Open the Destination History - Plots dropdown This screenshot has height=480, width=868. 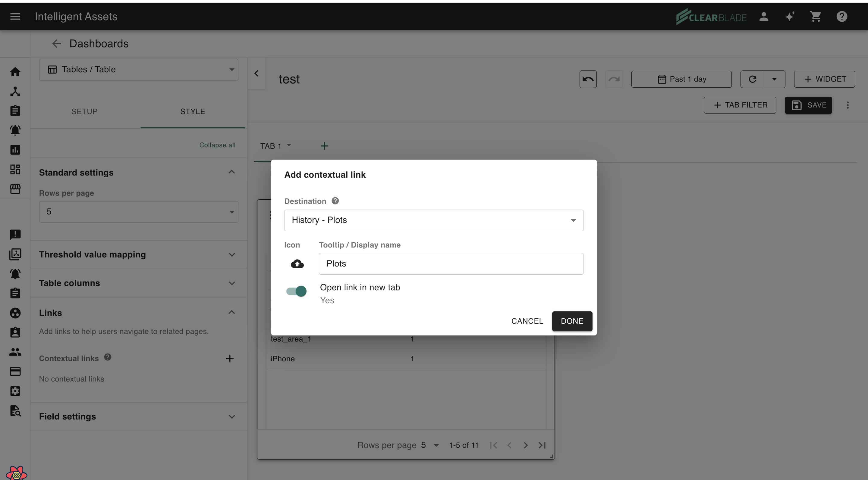[433, 220]
